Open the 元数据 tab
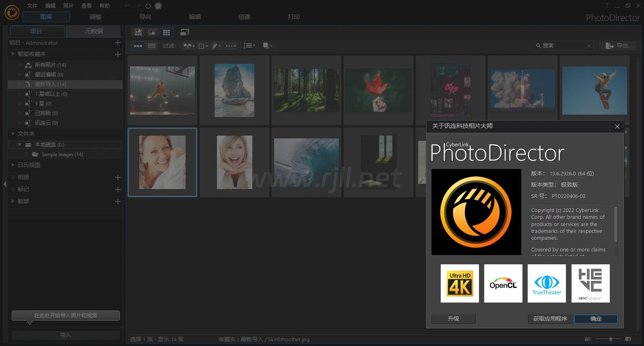The width and height of the screenshot is (644, 346). tap(93, 31)
